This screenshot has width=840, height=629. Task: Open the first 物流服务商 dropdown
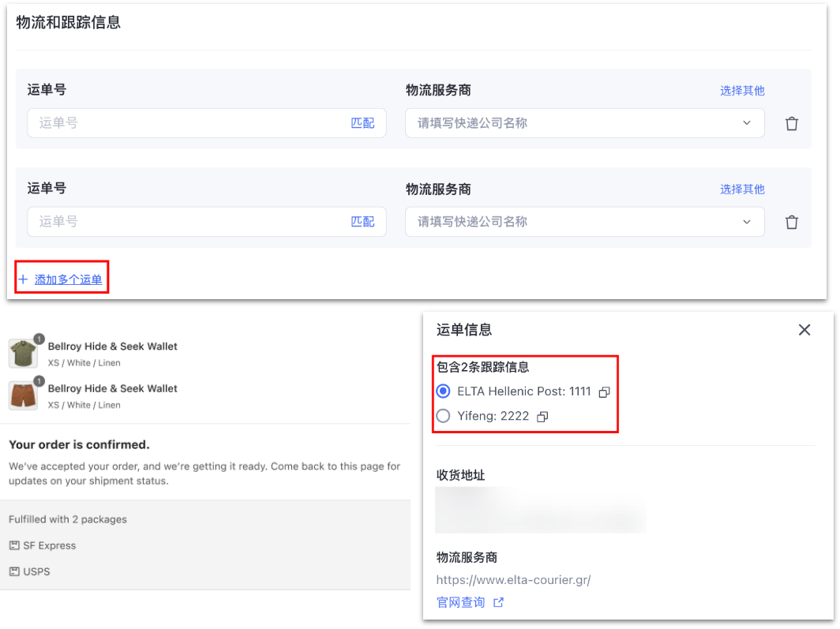point(584,123)
